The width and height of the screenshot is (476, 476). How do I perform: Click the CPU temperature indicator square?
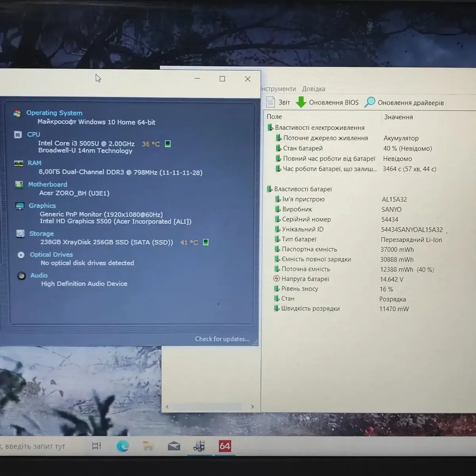pos(168,144)
